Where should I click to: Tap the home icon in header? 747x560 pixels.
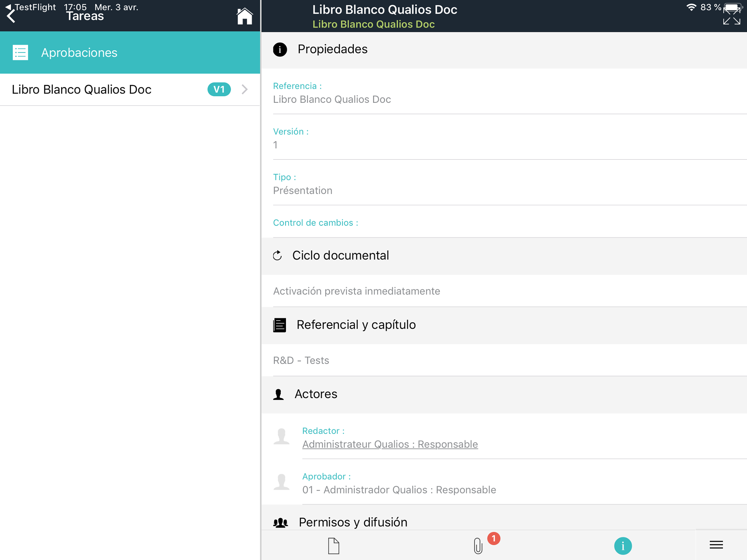click(244, 16)
